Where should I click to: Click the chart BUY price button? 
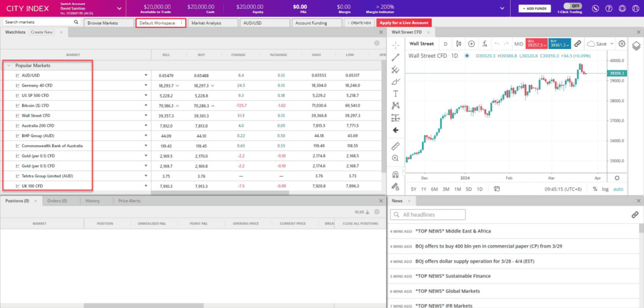558,43
